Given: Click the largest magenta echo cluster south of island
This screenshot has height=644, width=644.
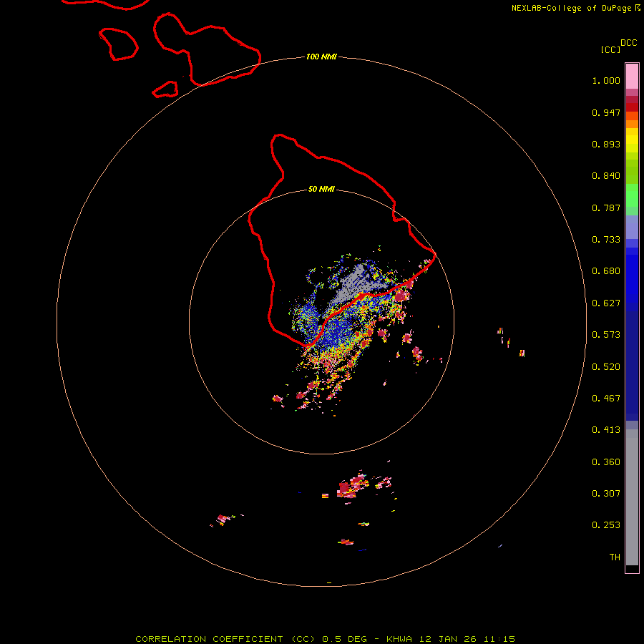Looking at the screenshot, I should pyautogui.click(x=352, y=487).
